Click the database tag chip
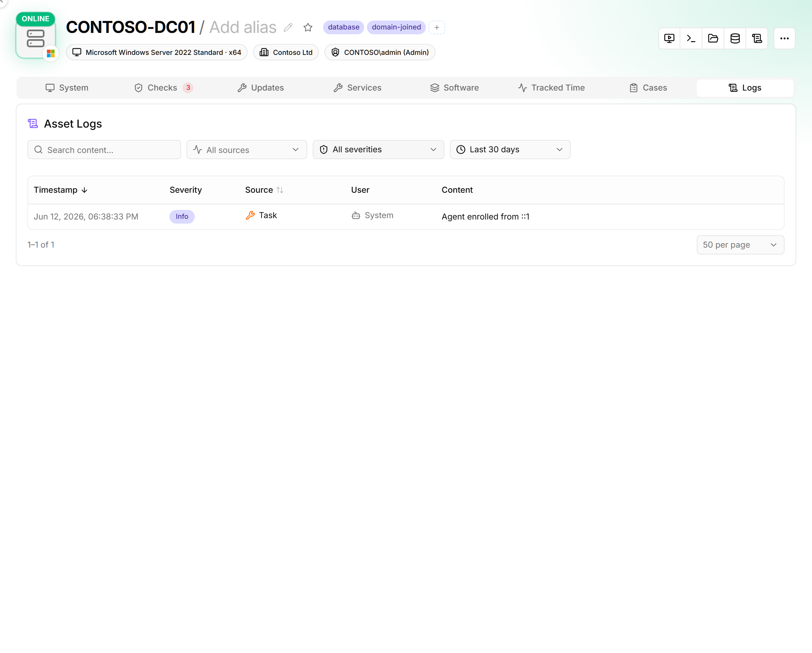Screen dimensions: 812x653 tap(344, 27)
